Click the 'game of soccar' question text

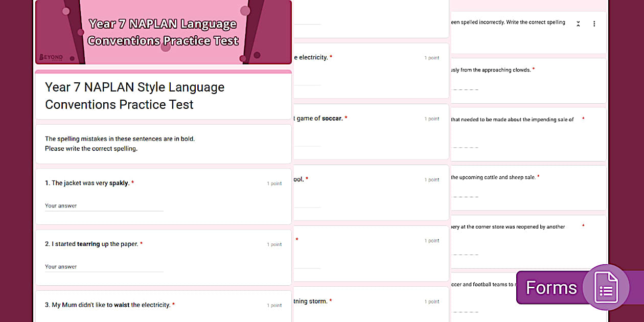319,119
